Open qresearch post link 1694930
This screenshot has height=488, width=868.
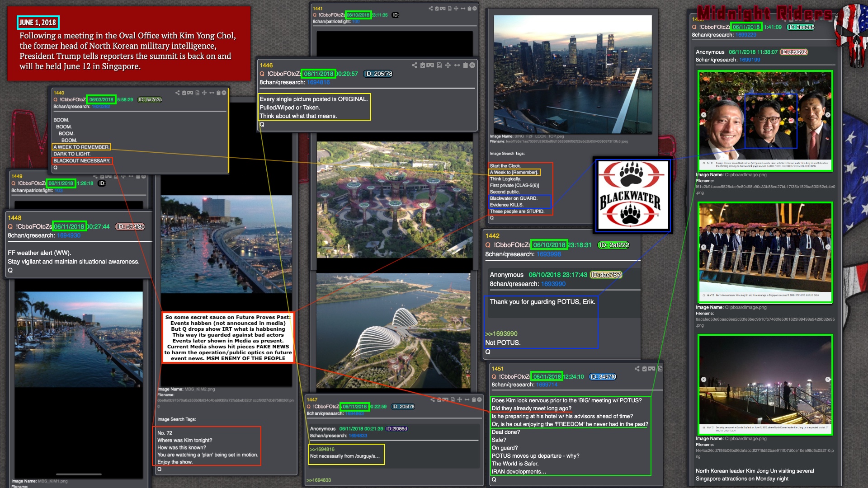click(x=69, y=235)
